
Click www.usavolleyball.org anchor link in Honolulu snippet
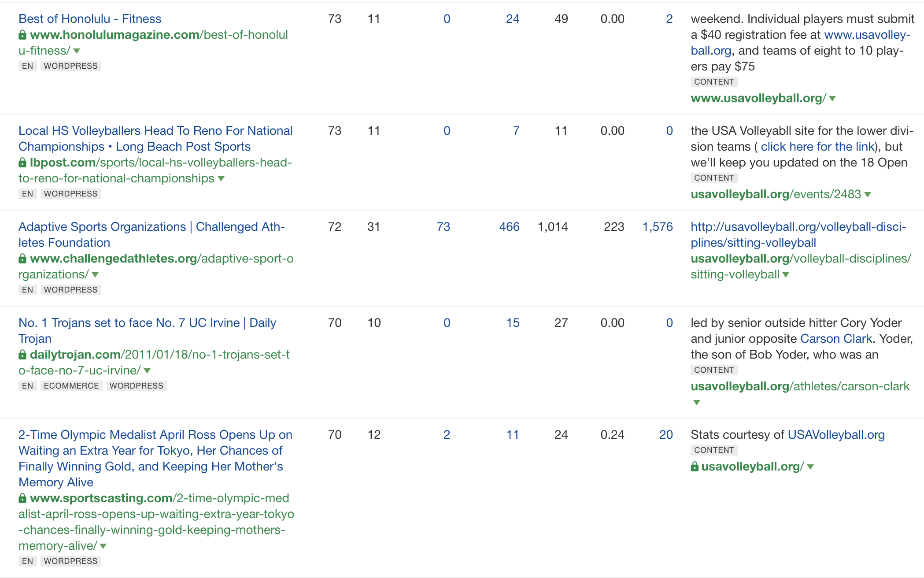[x=800, y=43]
